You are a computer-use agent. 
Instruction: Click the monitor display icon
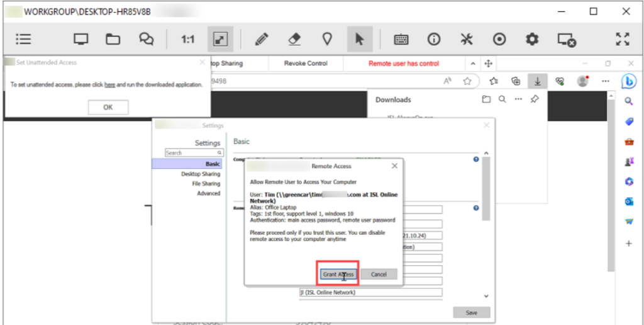80,40
